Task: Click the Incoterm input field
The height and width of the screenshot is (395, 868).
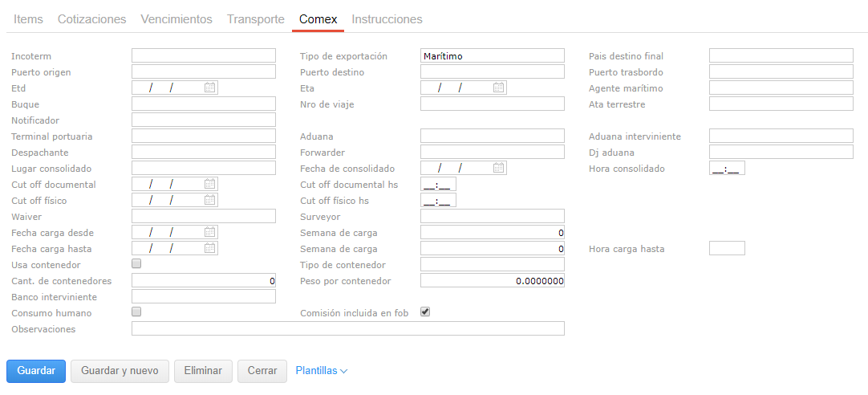Action: pos(203,56)
